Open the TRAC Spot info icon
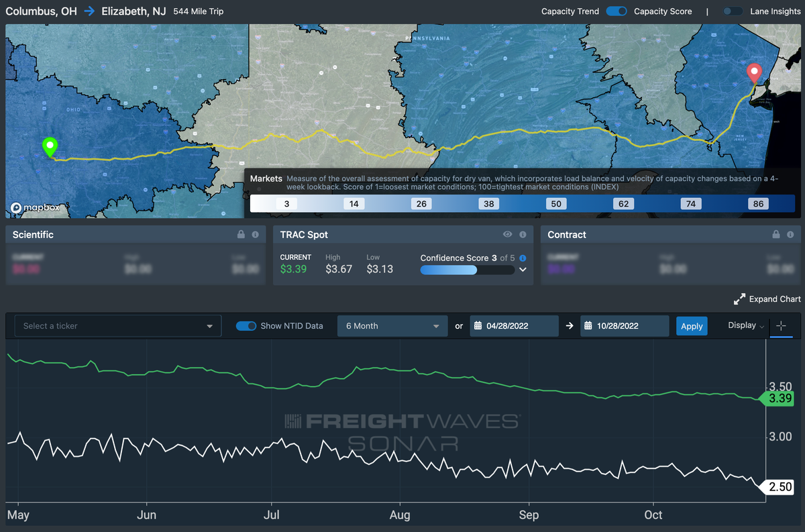The image size is (805, 532). [x=522, y=235]
